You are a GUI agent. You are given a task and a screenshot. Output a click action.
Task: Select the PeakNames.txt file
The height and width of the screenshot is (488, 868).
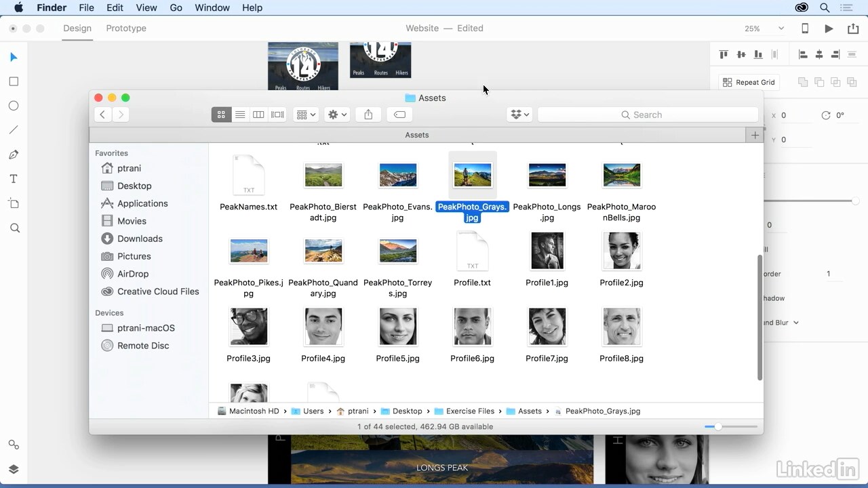[x=249, y=176]
